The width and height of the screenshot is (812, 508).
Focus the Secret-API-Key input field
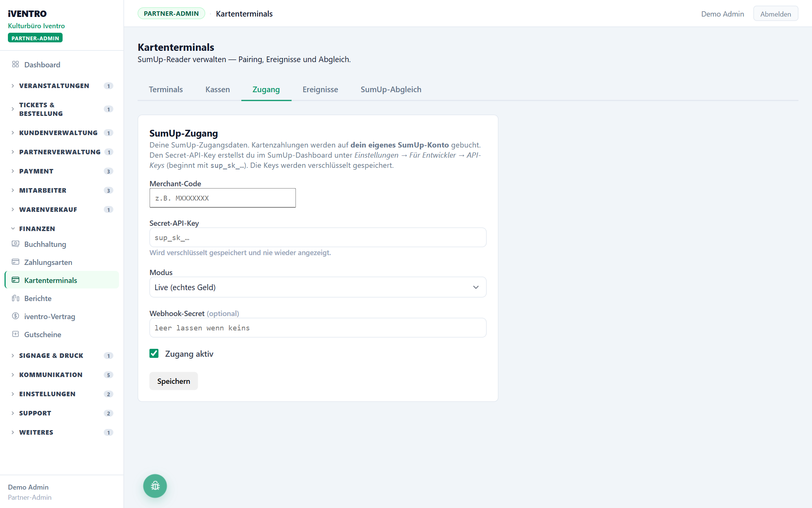click(318, 237)
